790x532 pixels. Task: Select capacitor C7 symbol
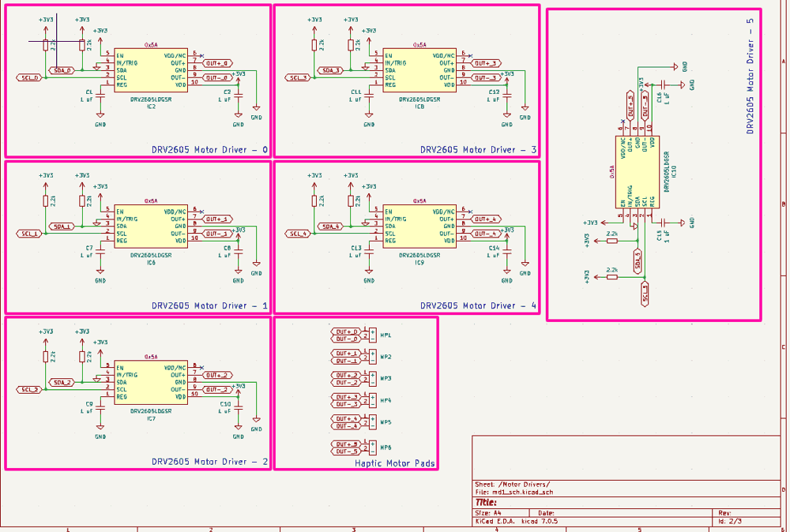[x=100, y=252]
